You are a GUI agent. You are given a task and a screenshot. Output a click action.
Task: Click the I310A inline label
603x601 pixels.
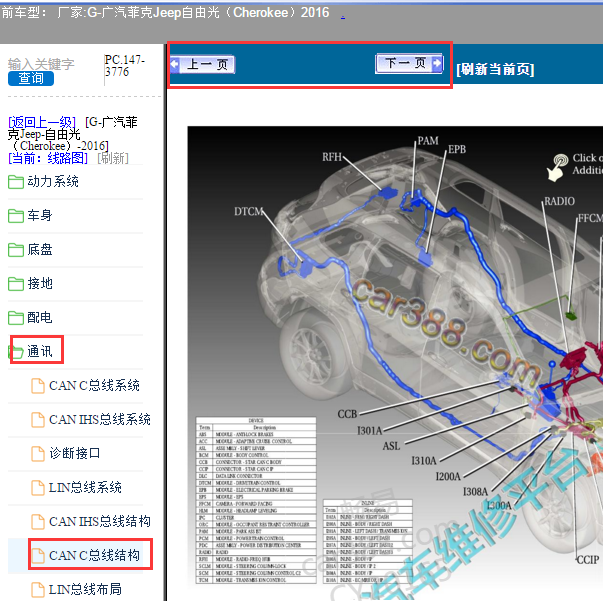pos(424,461)
